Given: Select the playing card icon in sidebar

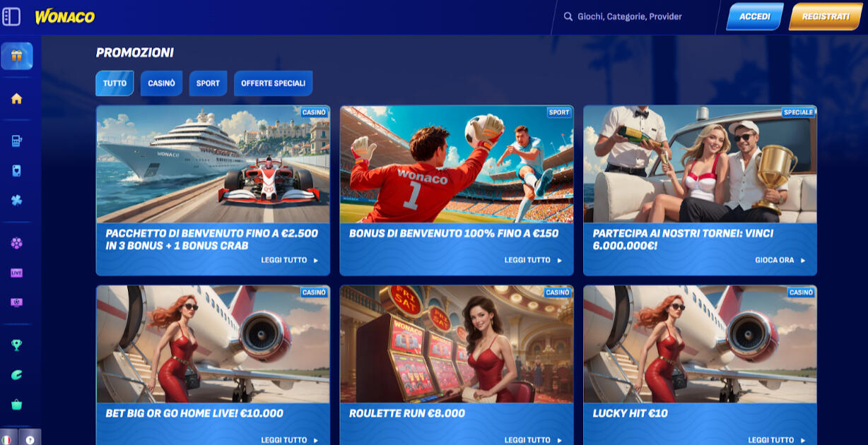Looking at the screenshot, I should tap(16, 171).
